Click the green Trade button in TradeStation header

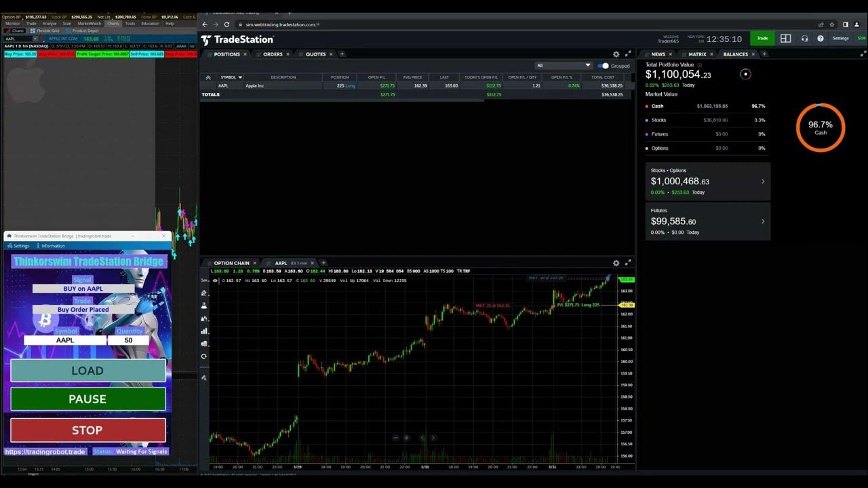762,39
